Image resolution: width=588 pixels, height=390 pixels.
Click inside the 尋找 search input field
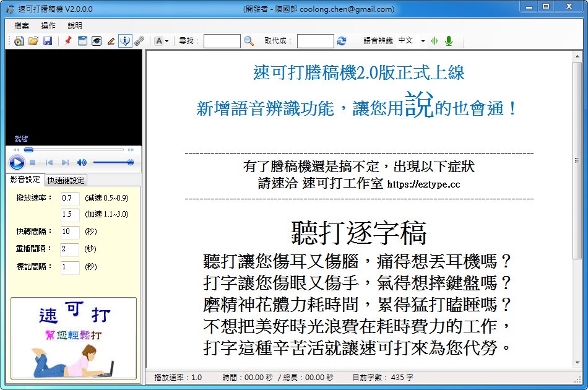coord(222,41)
